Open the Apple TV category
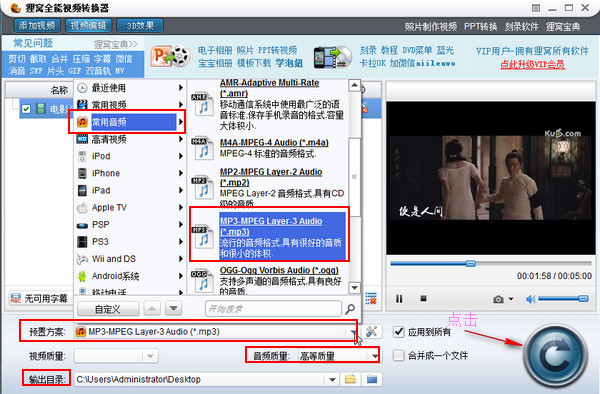Image resolution: width=600 pixels, height=394 pixels. (x=130, y=207)
